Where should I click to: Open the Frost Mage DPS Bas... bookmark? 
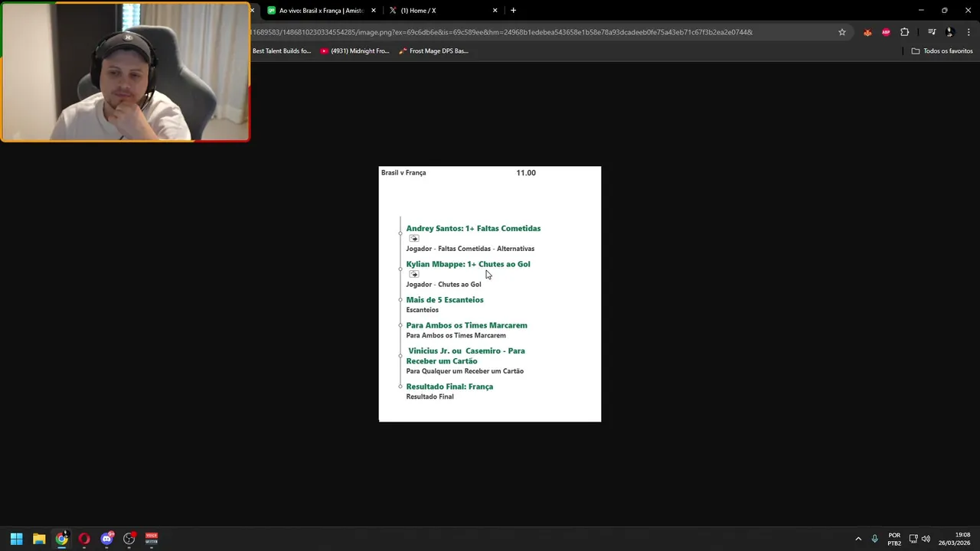[433, 51]
